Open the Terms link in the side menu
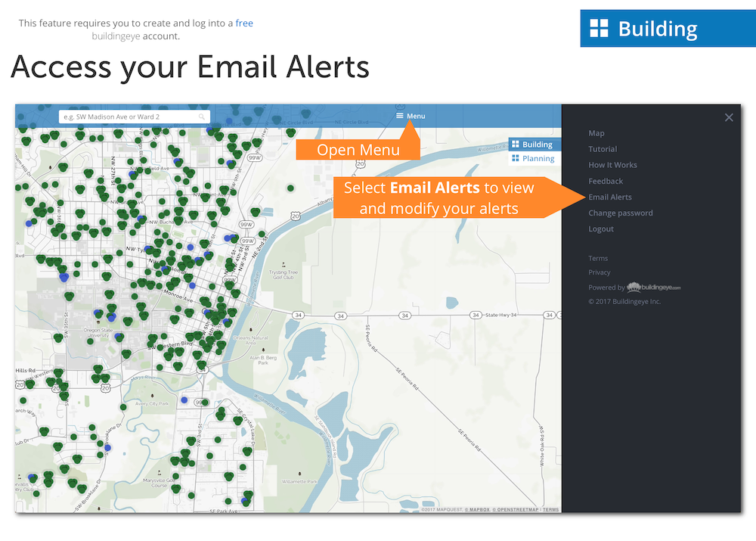 (x=598, y=258)
